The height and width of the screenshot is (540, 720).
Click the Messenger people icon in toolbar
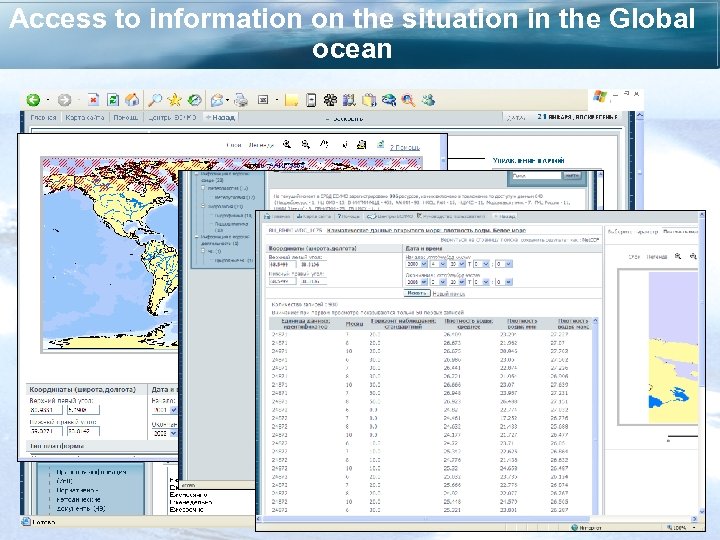coord(428,100)
